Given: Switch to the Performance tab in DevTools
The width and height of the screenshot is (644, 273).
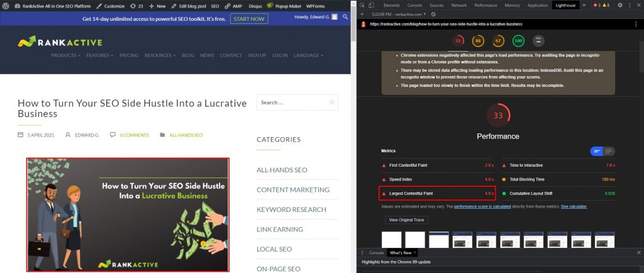Looking at the screenshot, I should point(486,5).
